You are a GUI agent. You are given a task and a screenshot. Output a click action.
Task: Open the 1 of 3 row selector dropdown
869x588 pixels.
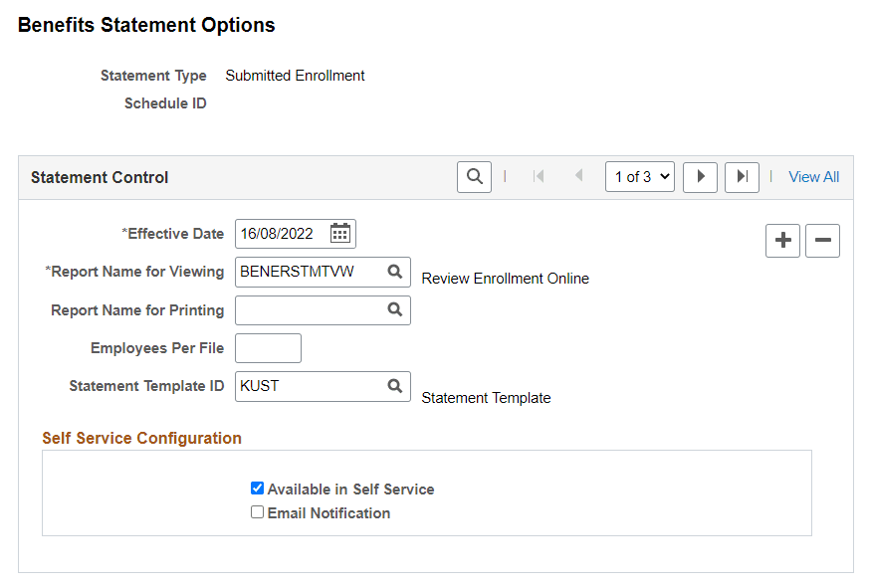coord(640,176)
